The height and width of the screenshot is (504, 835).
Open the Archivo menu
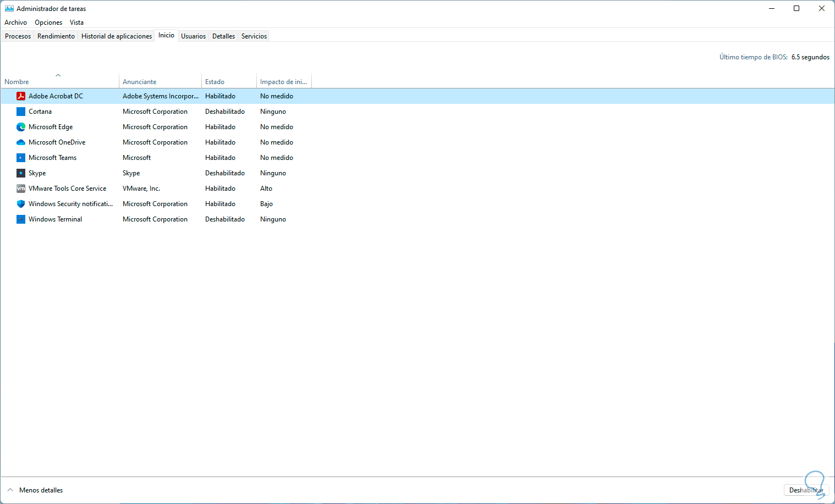click(15, 23)
